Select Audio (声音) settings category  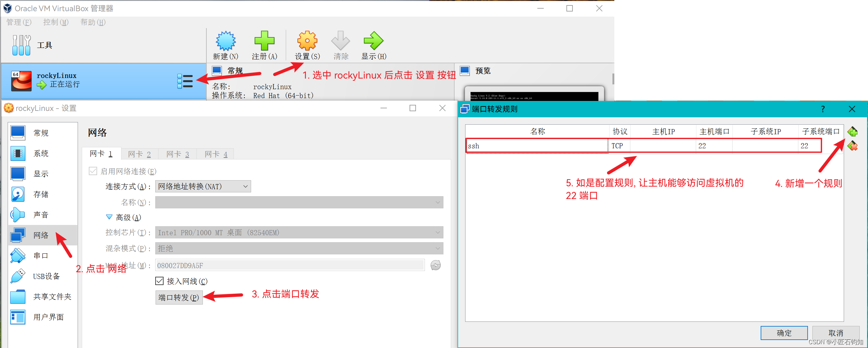(x=43, y=215)
